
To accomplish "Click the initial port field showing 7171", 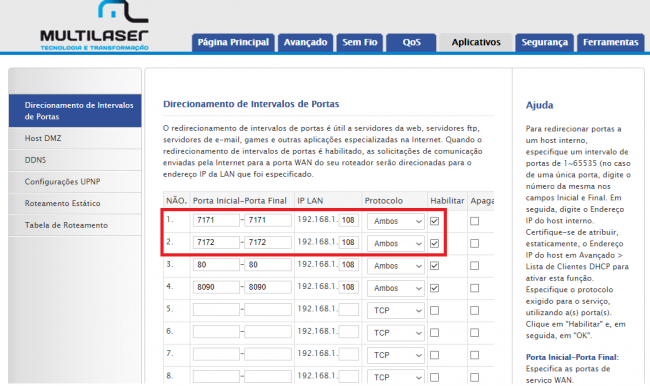I will point(216,220).
